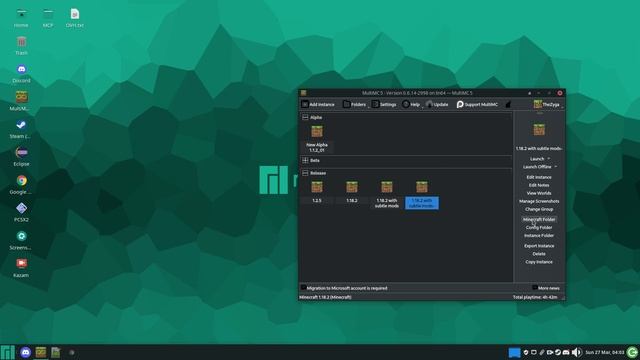
Task: Click the cat icon in MultiMC toolbar
Action: coord(508,104)
